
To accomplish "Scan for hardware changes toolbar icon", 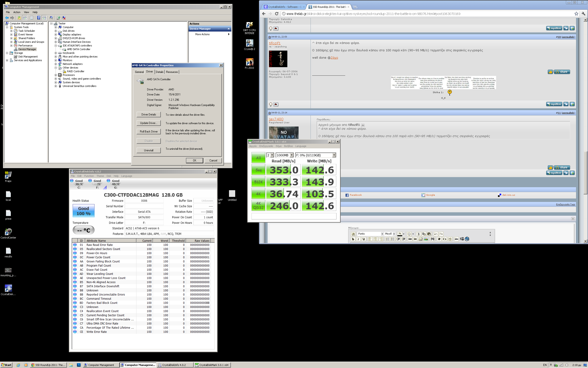I will click(51, 18).
